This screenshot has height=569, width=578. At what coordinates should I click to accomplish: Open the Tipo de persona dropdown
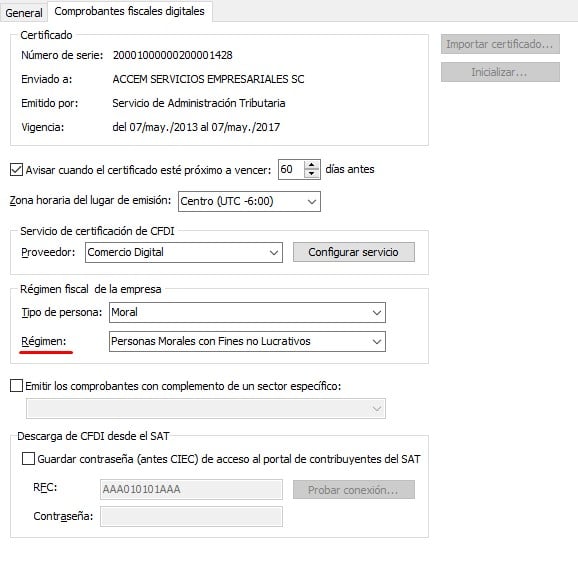(247, 313)
